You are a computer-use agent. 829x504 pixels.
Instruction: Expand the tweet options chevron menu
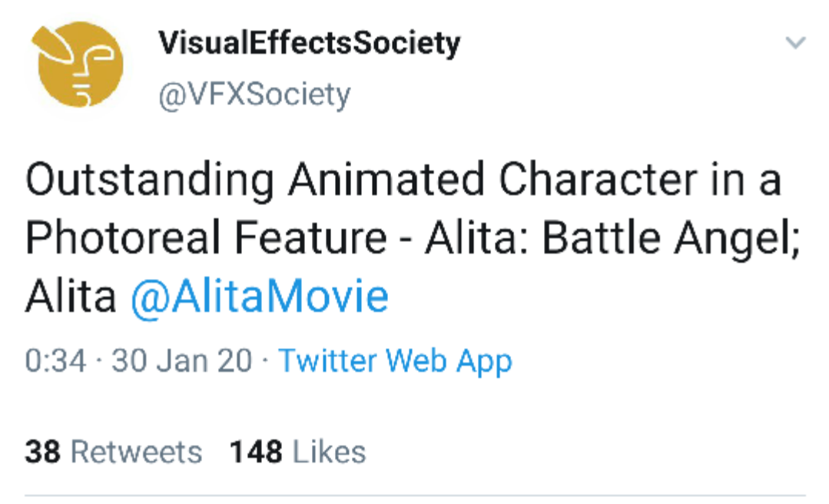click(797, 43)
